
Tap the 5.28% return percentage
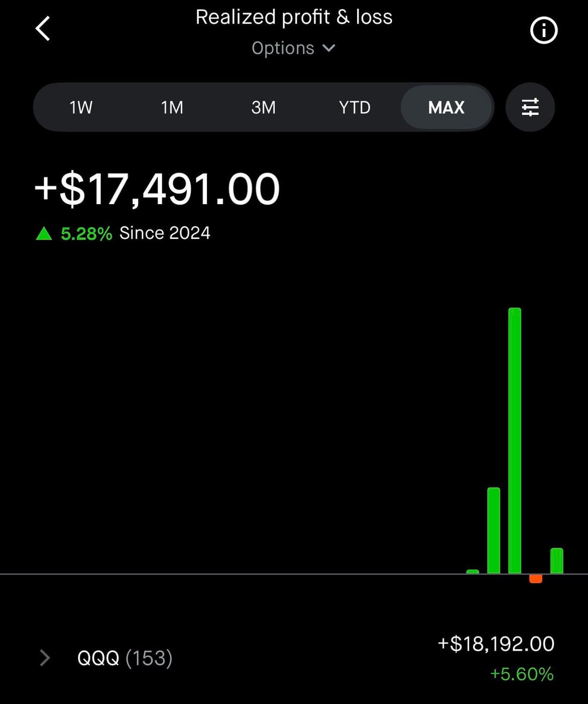[86, 234]
